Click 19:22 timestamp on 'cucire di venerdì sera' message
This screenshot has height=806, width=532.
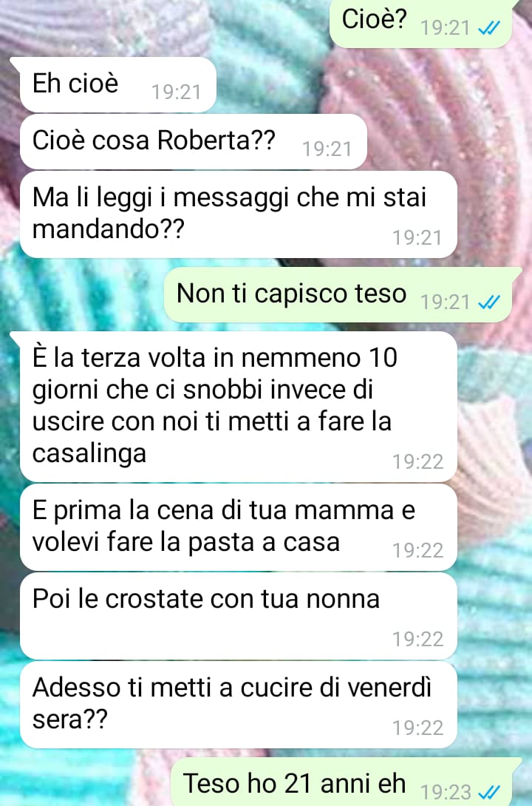point(417,728)
